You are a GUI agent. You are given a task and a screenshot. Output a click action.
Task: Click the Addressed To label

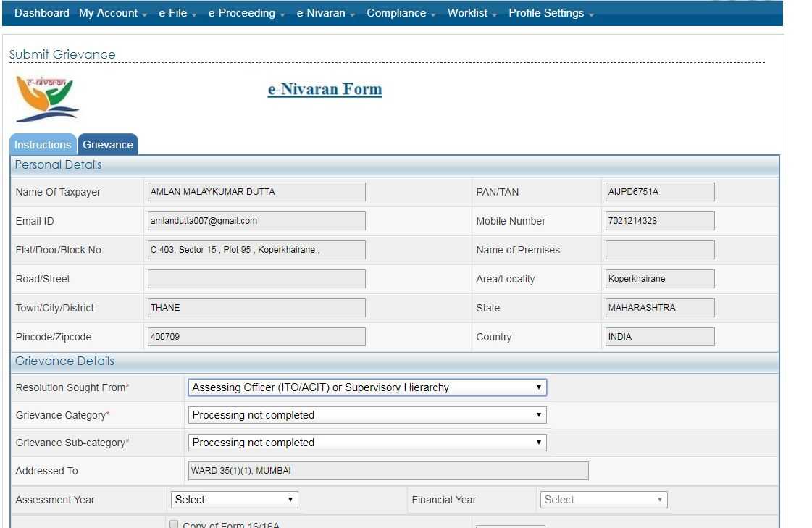(46, 471)
